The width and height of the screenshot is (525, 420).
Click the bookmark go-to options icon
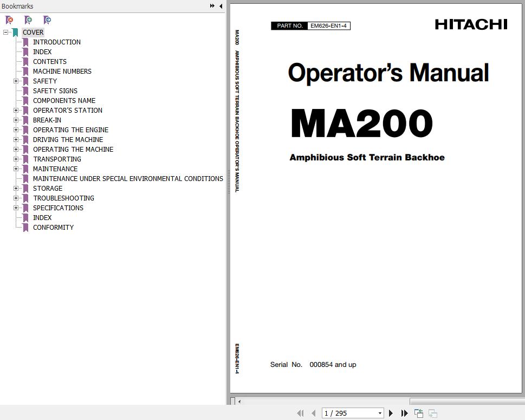coord(47,20)
